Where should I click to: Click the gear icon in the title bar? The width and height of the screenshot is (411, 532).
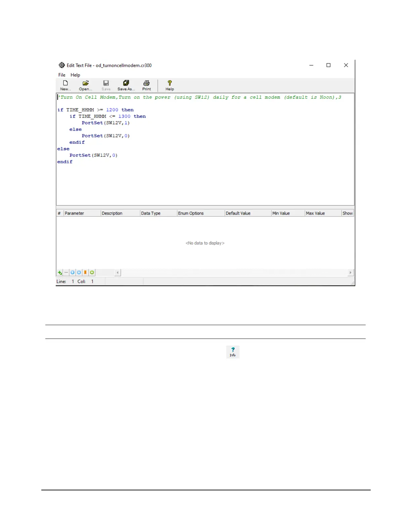click(62, 65)
